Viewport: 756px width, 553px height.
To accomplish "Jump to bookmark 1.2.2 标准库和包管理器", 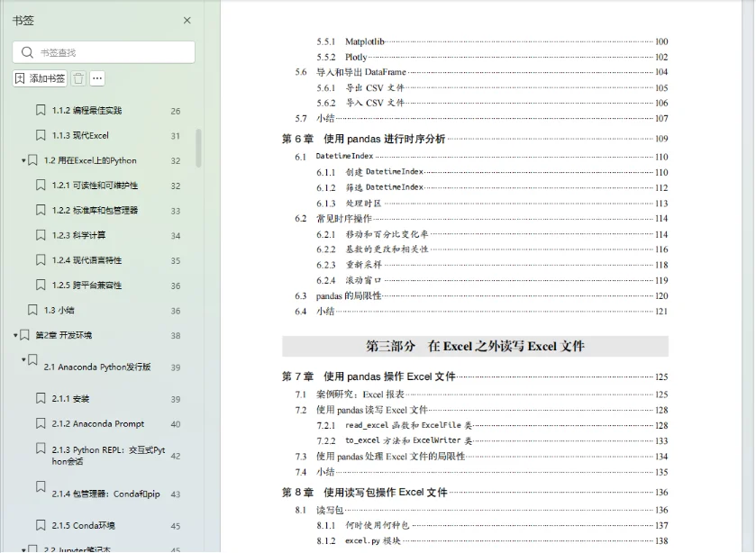I will pyautogui.click(x=95, y=211).
